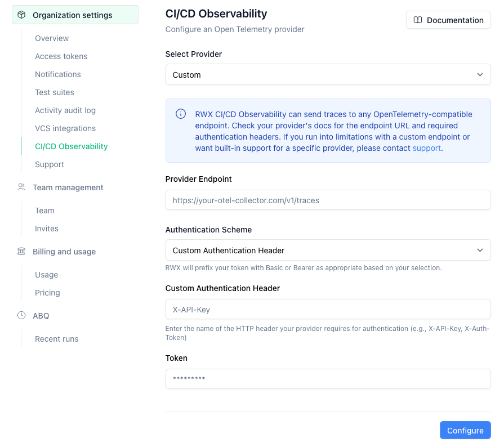Click the chevron on Custom provider select

(x=480, y=74)
